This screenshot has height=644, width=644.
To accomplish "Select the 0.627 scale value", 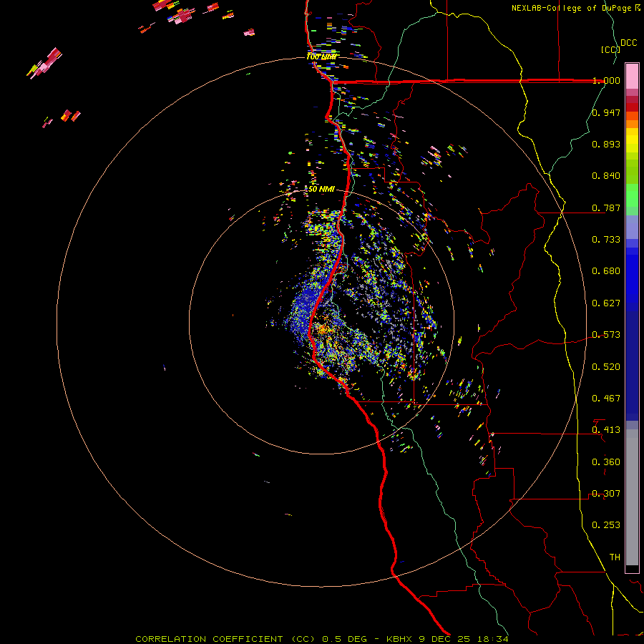I will [x=606, y=303].
